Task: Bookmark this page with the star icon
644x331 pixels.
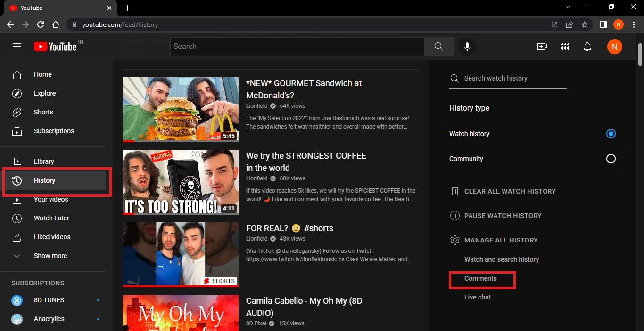Action: click(x=585, y=24)
